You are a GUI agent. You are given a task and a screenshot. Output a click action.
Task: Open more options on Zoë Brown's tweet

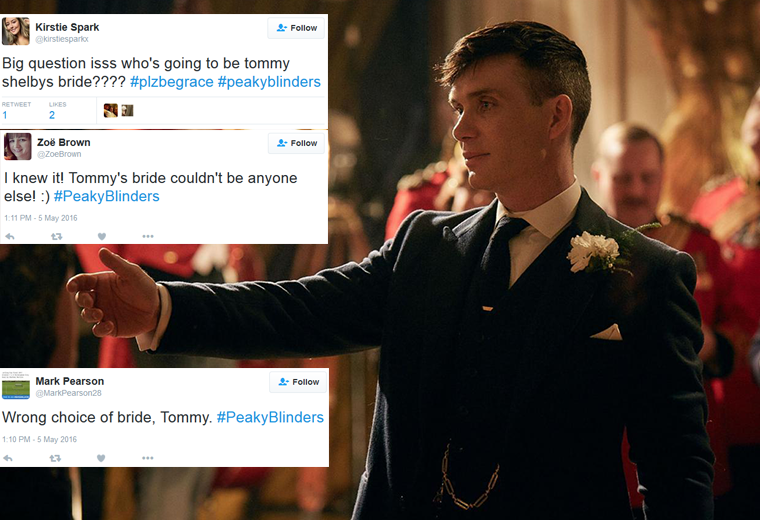tap(148, 236)
